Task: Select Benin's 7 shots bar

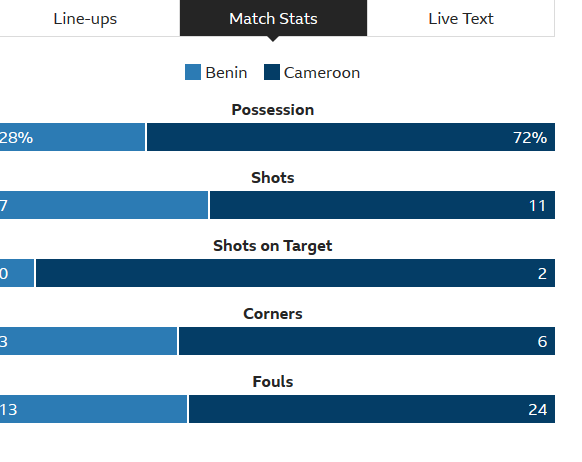Action: tap(104, 205)
